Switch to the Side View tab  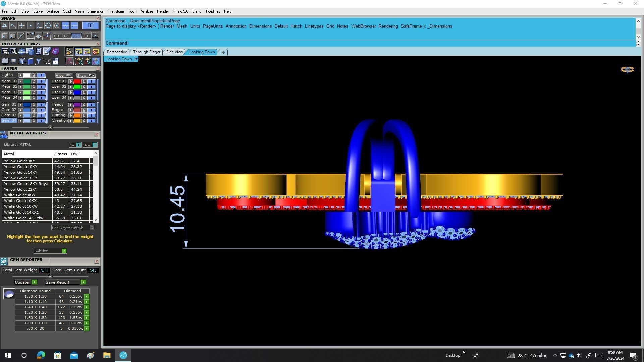coord(174,52)
